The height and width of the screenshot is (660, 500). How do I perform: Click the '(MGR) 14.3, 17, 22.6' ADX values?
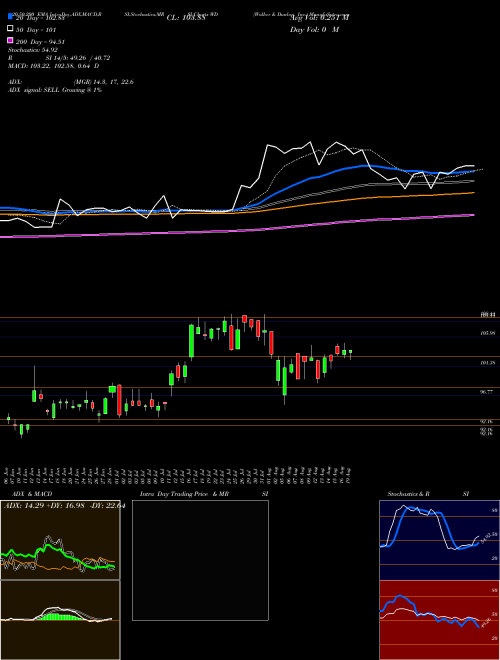coord(104,82)
